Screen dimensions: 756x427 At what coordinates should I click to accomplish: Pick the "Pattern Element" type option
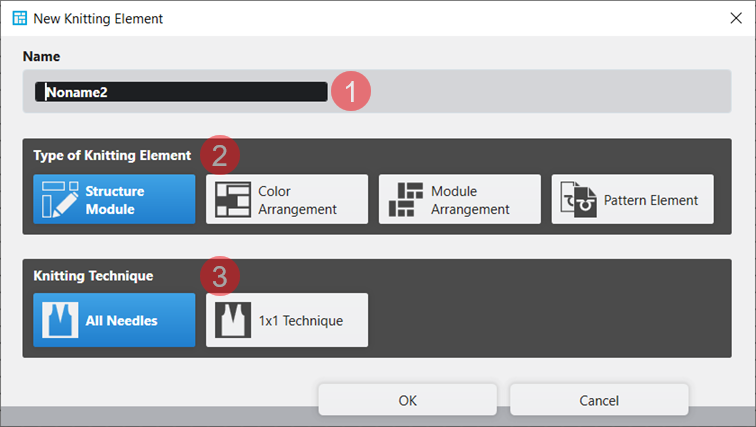click(x=633, y=200)
